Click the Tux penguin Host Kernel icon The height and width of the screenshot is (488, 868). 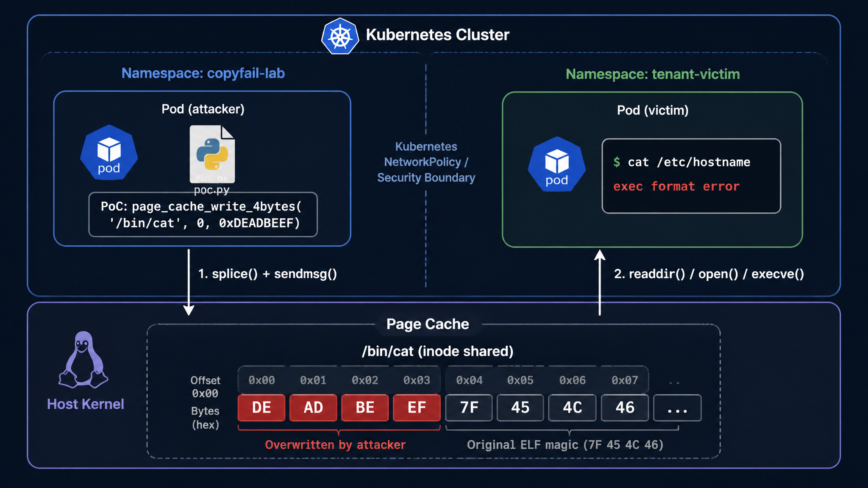tap(83, 360)
